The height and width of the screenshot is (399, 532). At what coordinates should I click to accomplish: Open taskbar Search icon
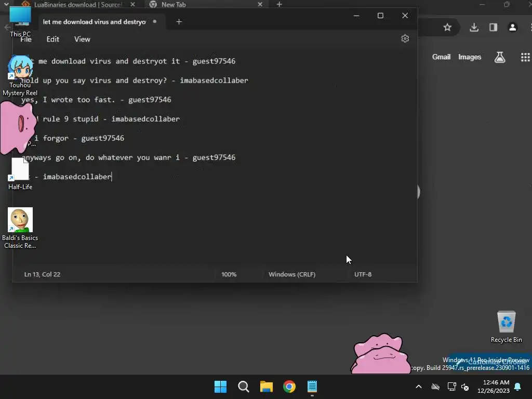(x=243, y=387)
